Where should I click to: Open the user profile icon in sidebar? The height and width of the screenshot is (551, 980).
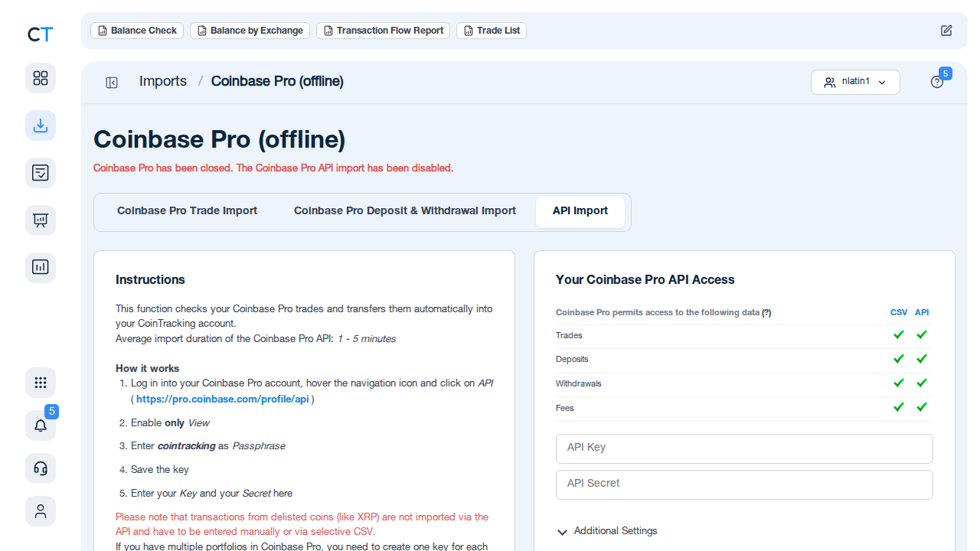click(41, 511)
